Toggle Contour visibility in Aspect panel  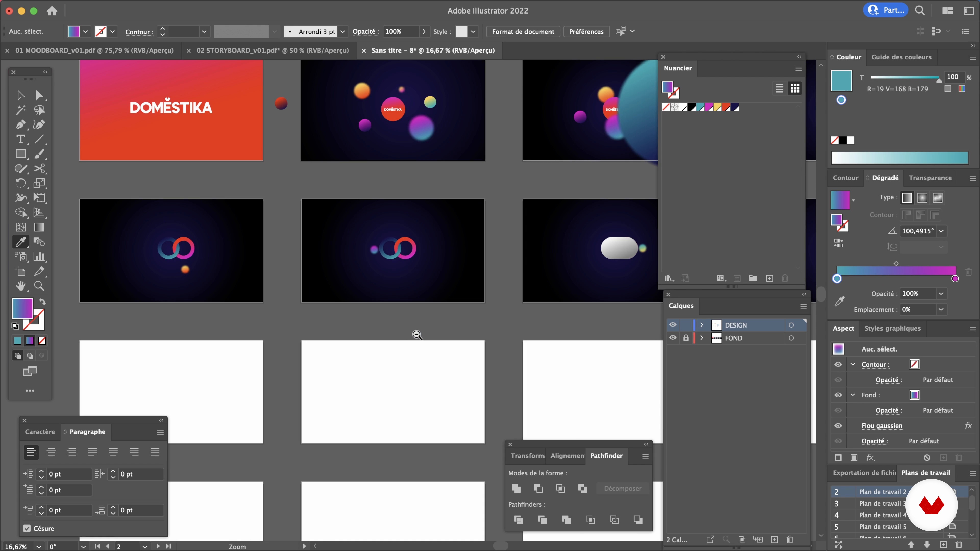838,364
